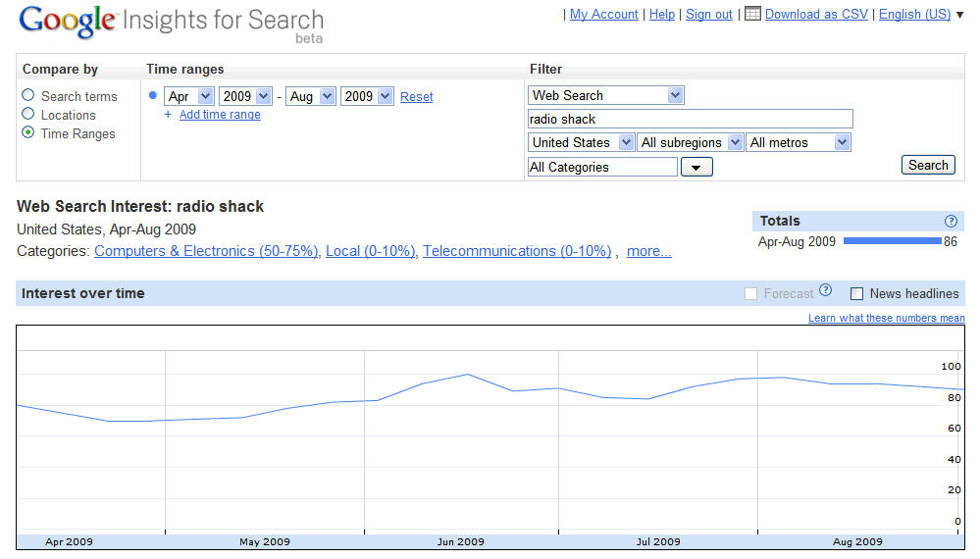Click the radio shack search term field

pos(690,120)
